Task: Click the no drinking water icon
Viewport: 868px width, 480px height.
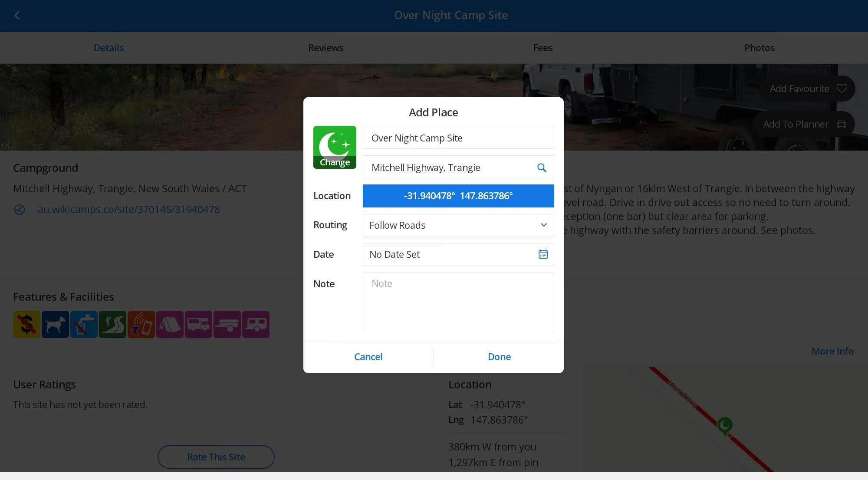Action: (84, 324)
